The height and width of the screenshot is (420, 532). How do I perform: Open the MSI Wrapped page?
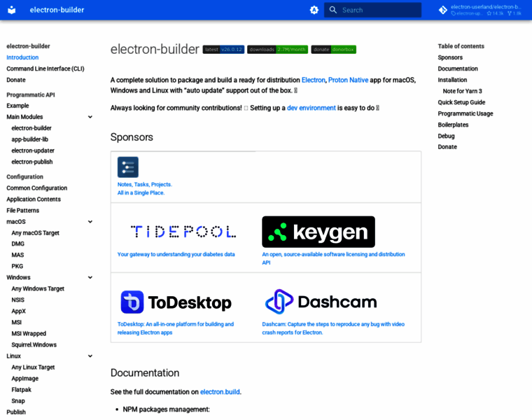pos(29,333)
